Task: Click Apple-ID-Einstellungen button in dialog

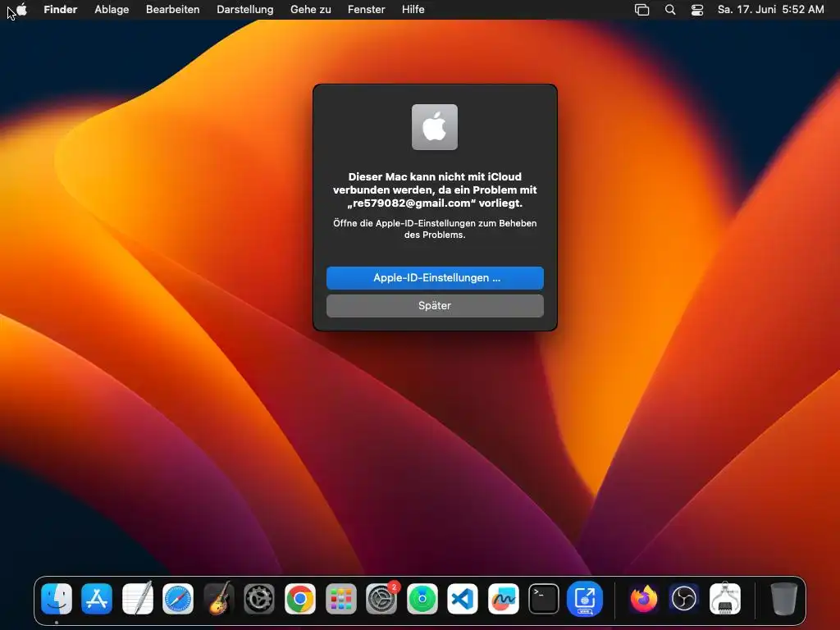Action: [435, 278]
